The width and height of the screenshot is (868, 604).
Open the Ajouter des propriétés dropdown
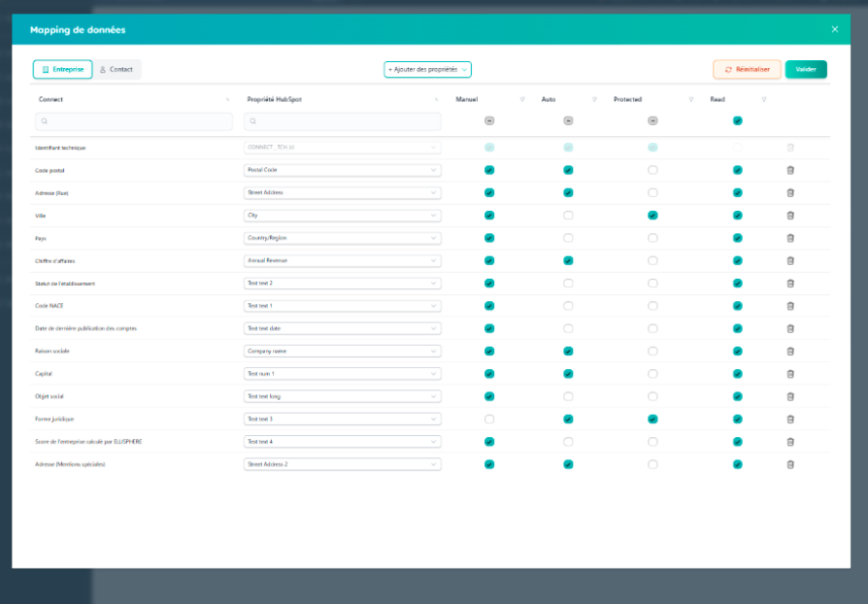(x=427, y=69)
